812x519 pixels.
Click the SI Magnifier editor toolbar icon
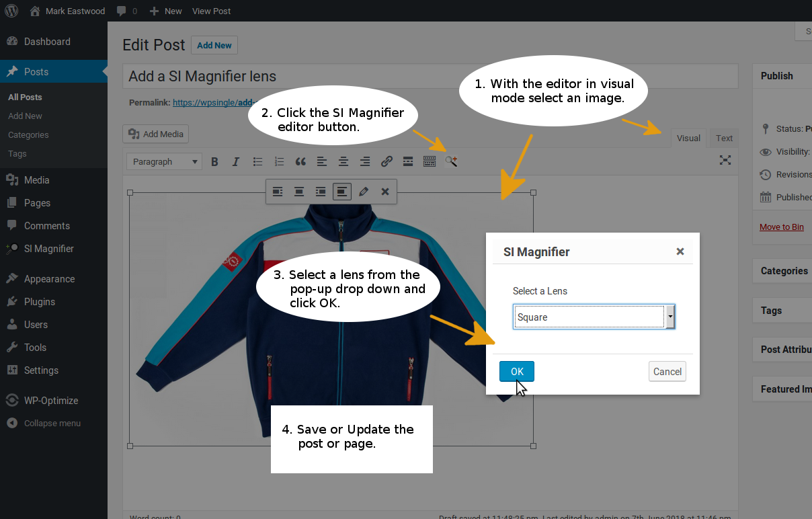coord(451,161)
